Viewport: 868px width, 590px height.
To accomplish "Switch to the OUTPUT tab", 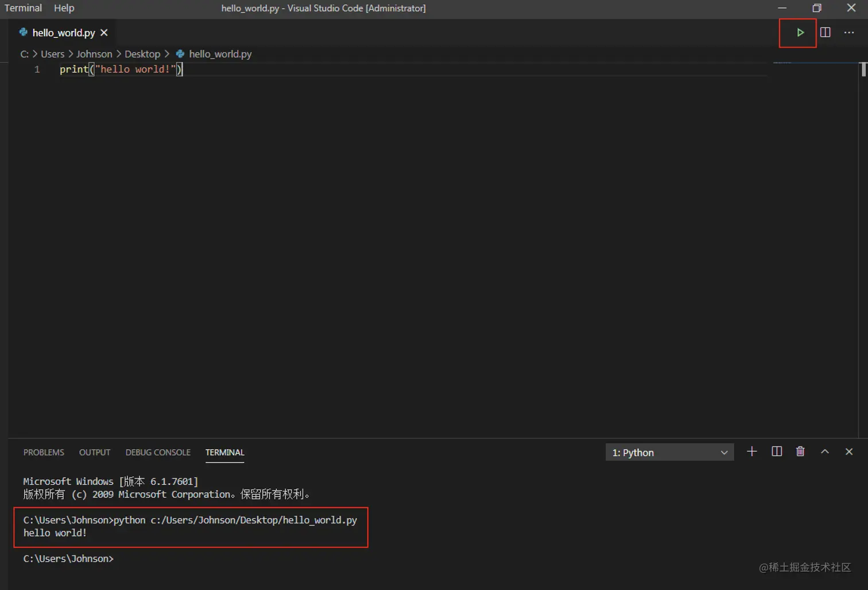I will coord(94,452).
